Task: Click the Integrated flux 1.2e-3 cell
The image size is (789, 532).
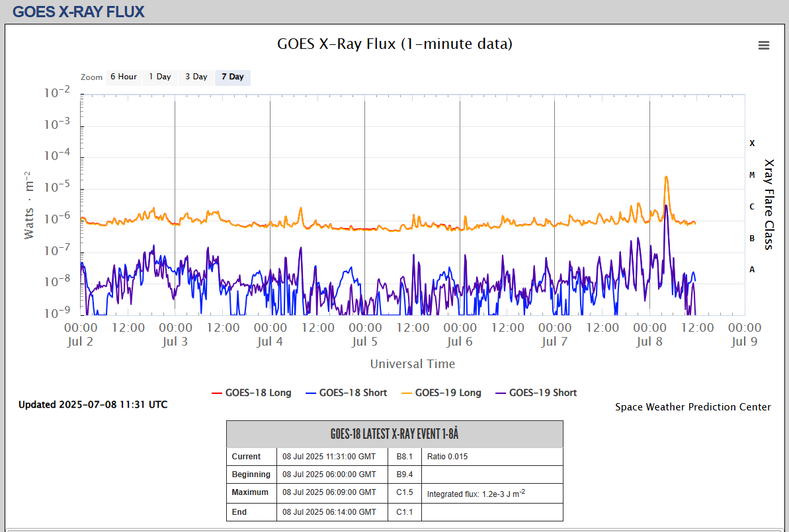Action: (x=492, y=493)
